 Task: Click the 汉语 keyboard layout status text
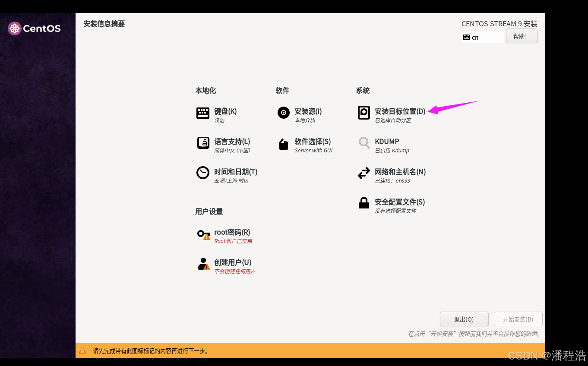click(219, 120)
